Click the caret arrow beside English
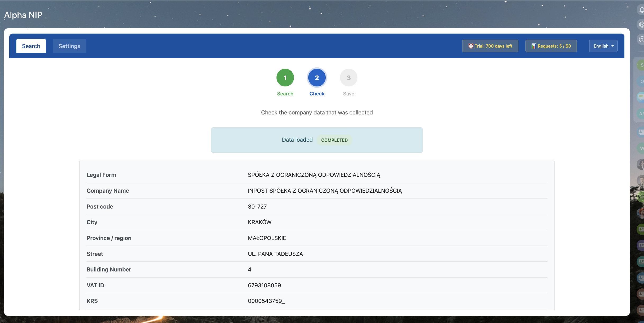Image resolution: width=644 pixels, height=323 pixels. point(613,46)
